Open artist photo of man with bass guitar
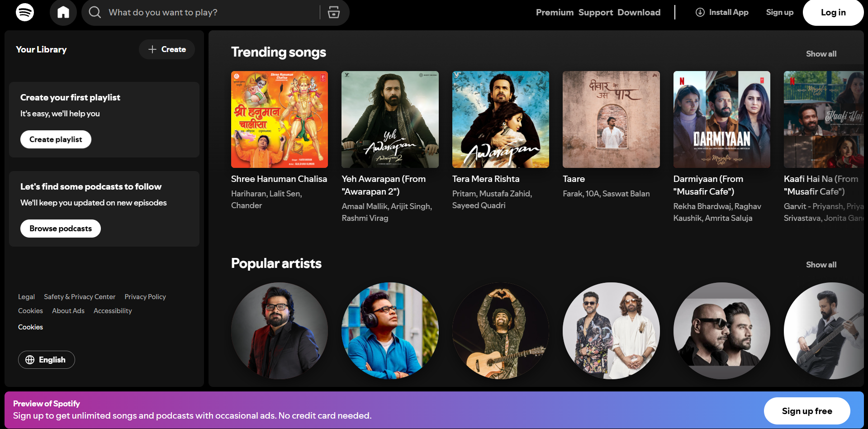This screenshot has height=429, width=868. click(824, 331)
